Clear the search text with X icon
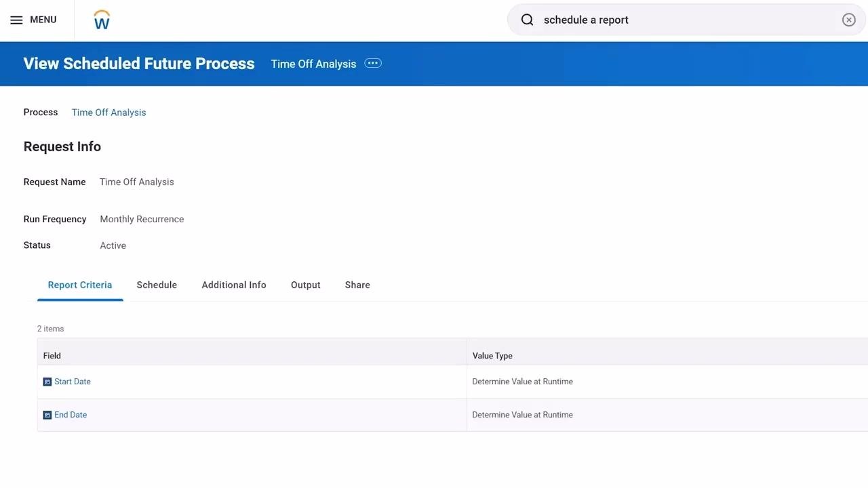The width and height of the screenshot is (868, 488). 848,20
